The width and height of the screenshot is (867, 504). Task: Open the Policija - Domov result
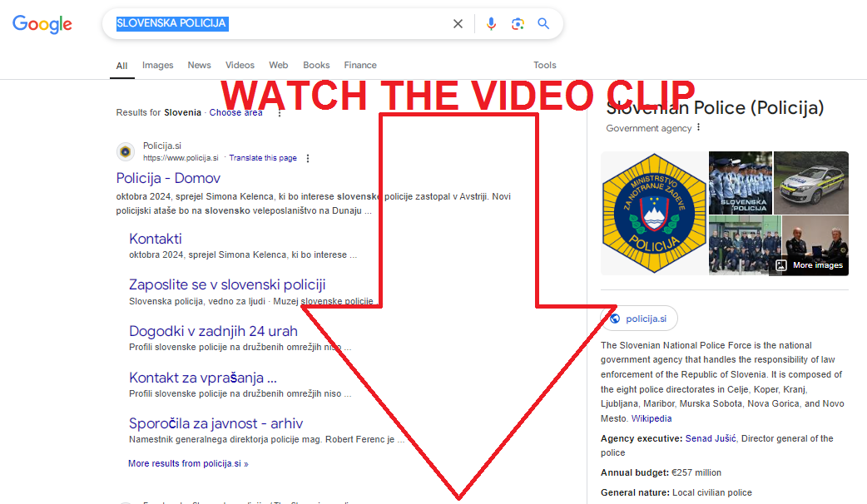coord(168,178)
